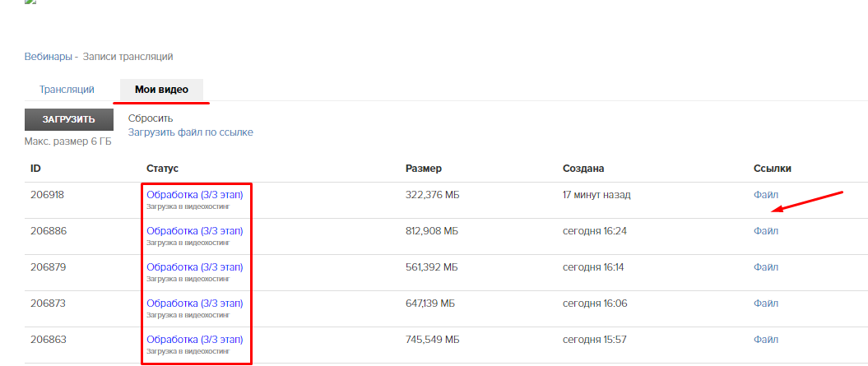The image size is (868, 366).
Task: Click the broken image icon at top
Action: pyautogui.click(x=30, y=2)
